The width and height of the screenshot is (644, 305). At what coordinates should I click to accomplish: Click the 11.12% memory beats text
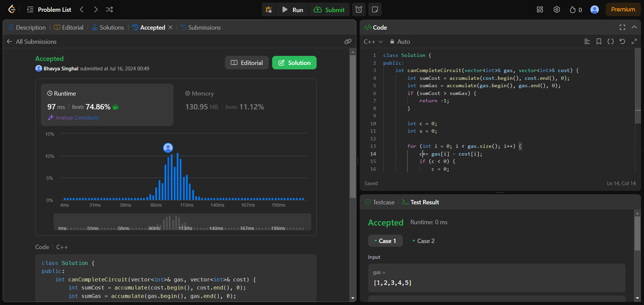252,107
